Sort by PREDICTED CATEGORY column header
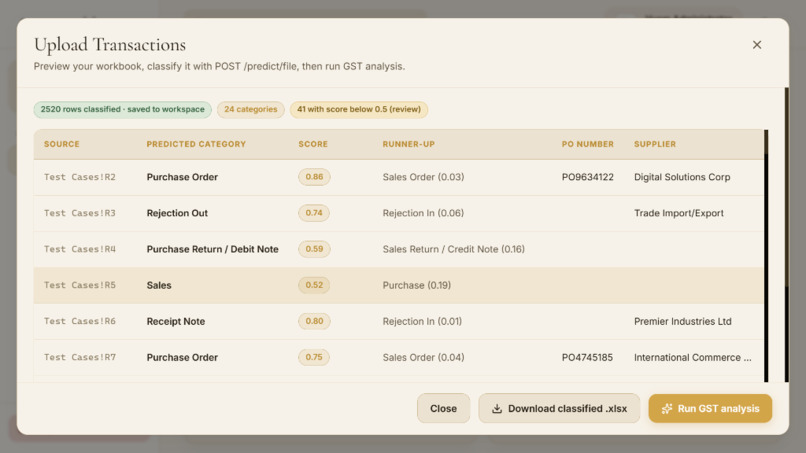 [196, 144]
